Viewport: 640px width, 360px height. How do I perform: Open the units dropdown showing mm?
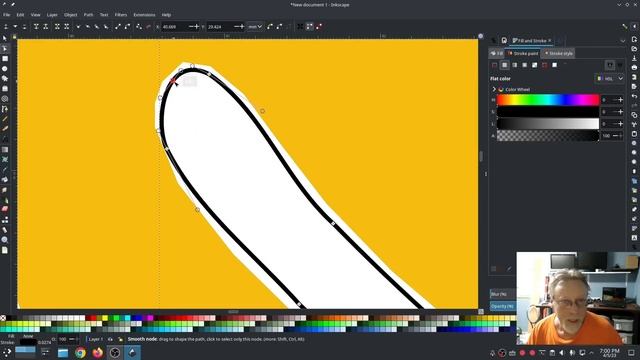coord(255,27)
